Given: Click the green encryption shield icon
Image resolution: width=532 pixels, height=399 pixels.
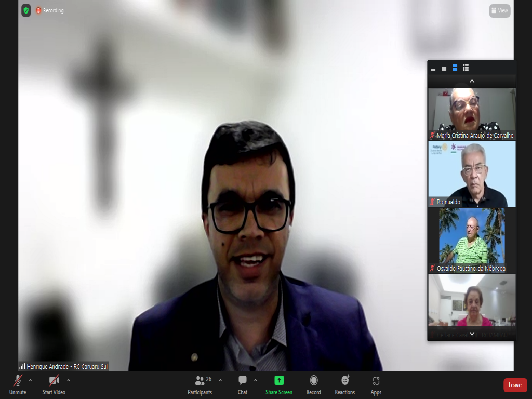Looking at the screenshot, I should (x=26, y=10).
